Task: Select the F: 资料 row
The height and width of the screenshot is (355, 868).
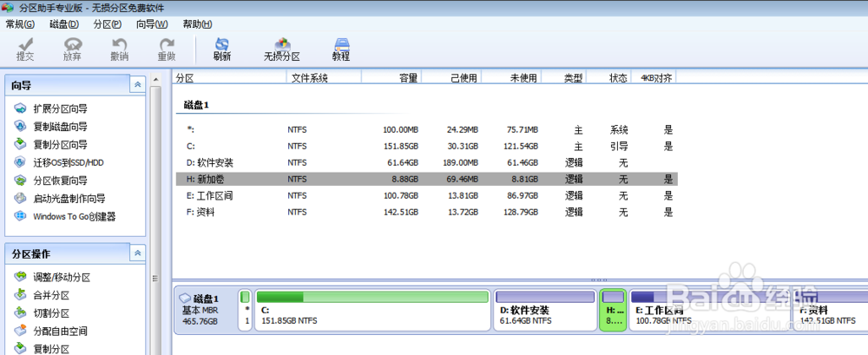Action: click(427, 212)
